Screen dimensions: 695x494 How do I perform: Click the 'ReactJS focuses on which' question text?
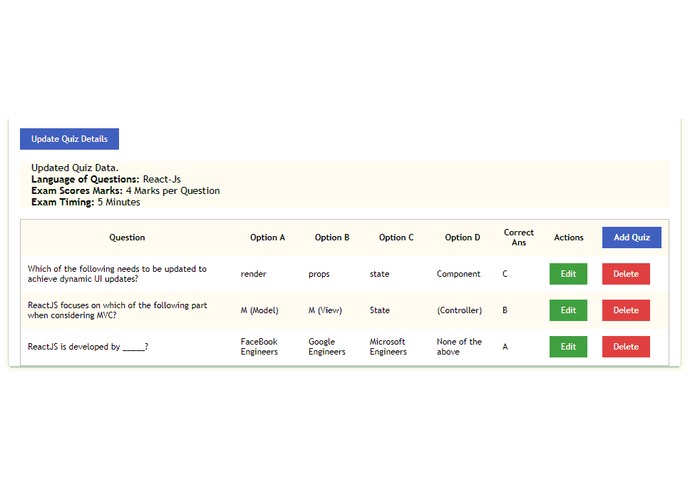click(x=117, y=310)
